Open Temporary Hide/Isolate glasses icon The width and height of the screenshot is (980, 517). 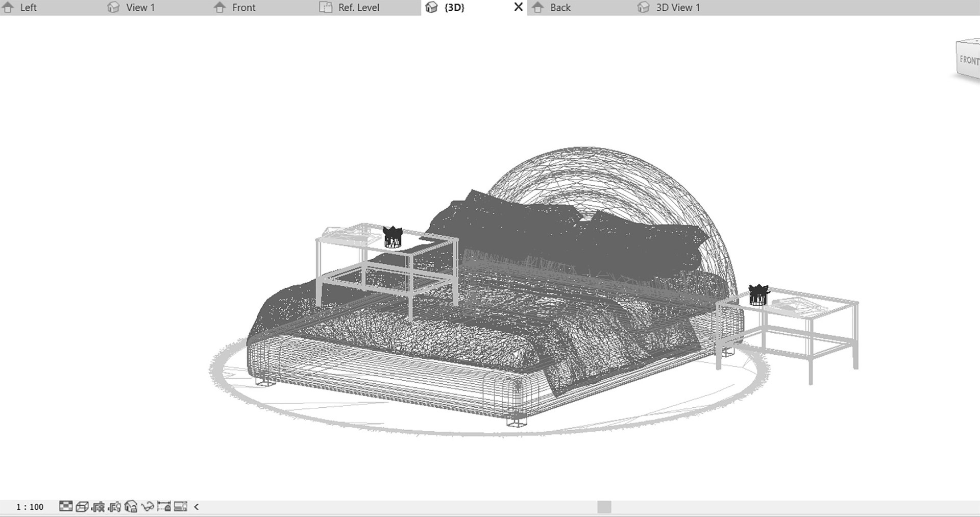click(148, 506)
